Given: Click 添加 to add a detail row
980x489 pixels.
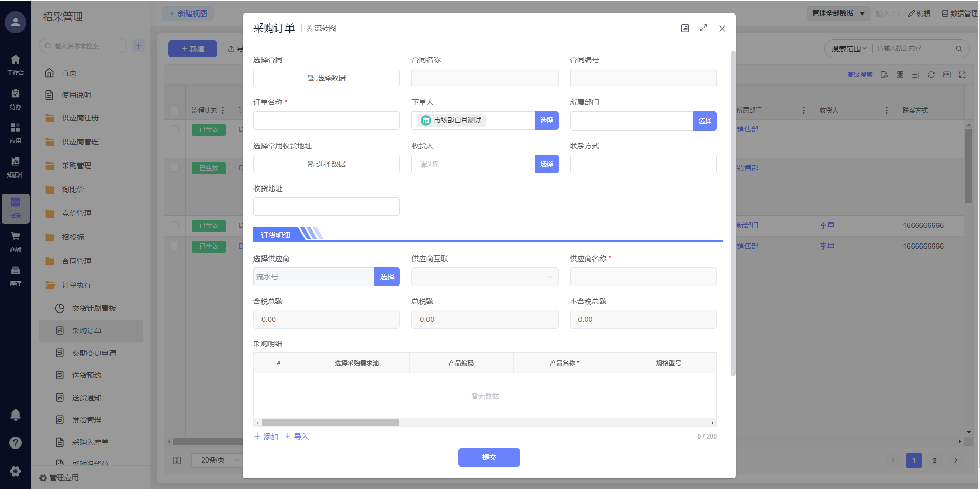Looking at the screenshot, I should click(266, 437).
